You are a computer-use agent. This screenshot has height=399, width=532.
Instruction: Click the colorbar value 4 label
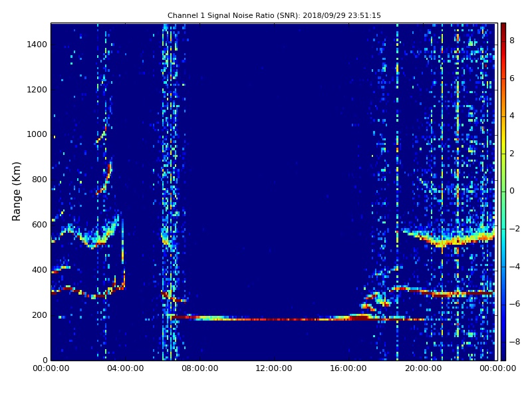pyautogui.click(x=512, y=116)
